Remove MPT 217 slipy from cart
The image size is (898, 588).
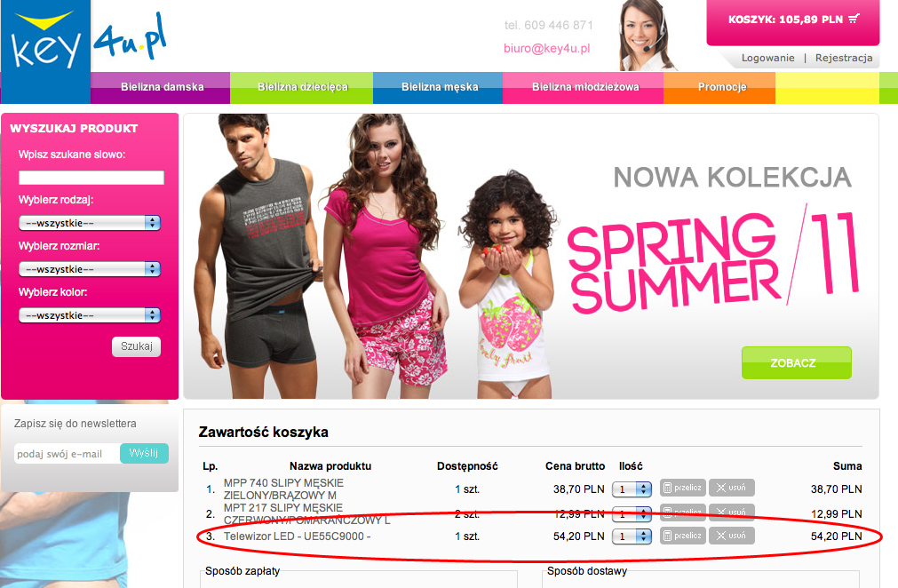coord(731,512)
